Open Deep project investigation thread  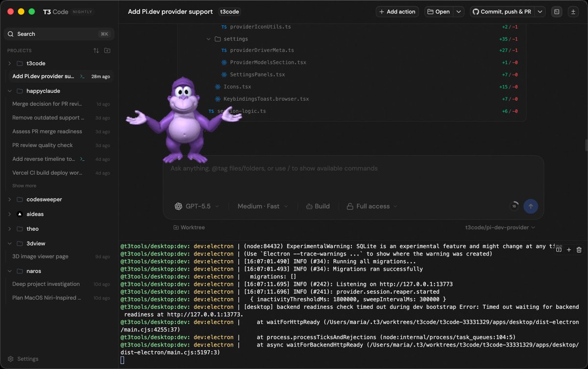[61, 284]
